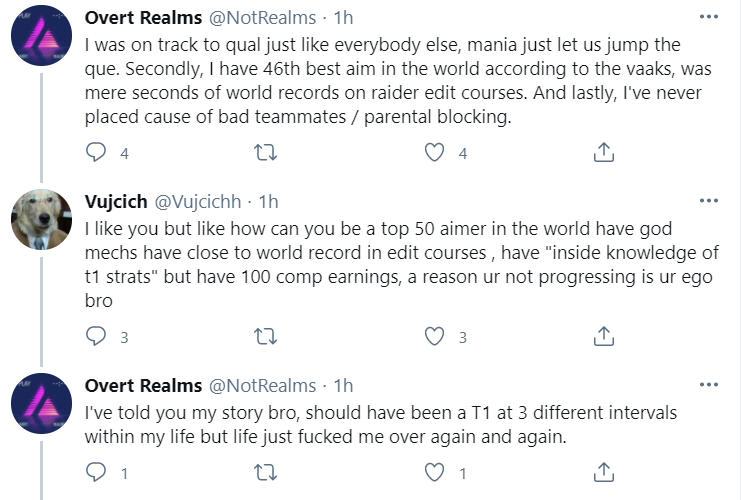
Task: Reply to the last Overt Realms tweet
Action: (x=97, y=471)
